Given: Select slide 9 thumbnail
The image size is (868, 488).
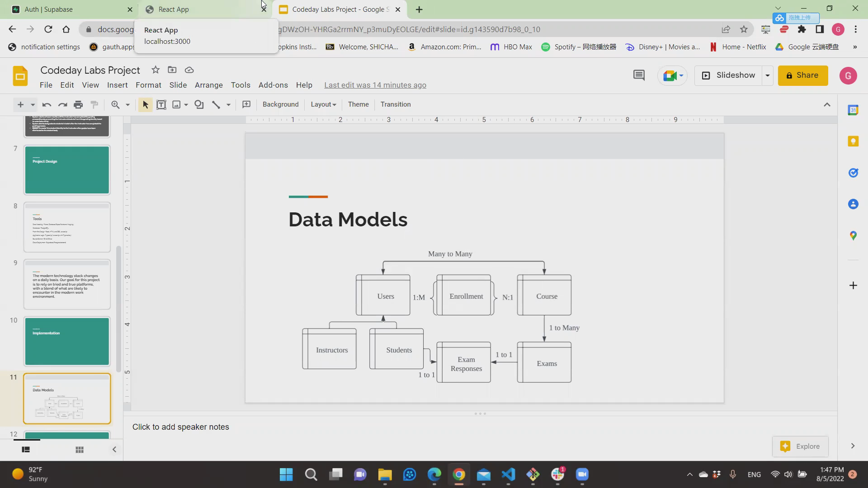Looking at the screenshot, I should (67, 284).
